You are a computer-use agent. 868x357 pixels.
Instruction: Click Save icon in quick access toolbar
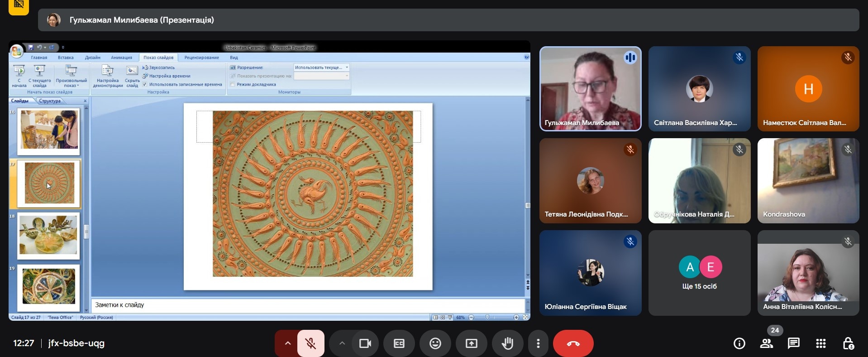pos(31,47)
